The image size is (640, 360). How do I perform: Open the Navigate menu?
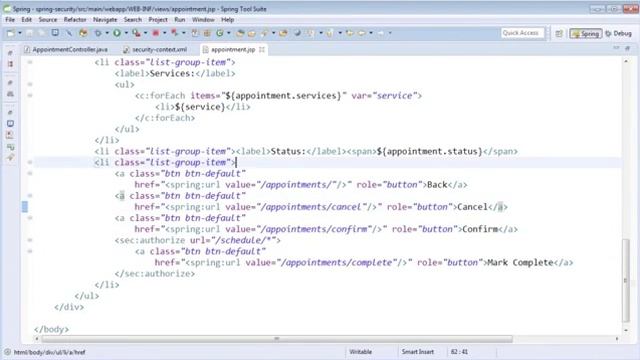pos(105,20)
